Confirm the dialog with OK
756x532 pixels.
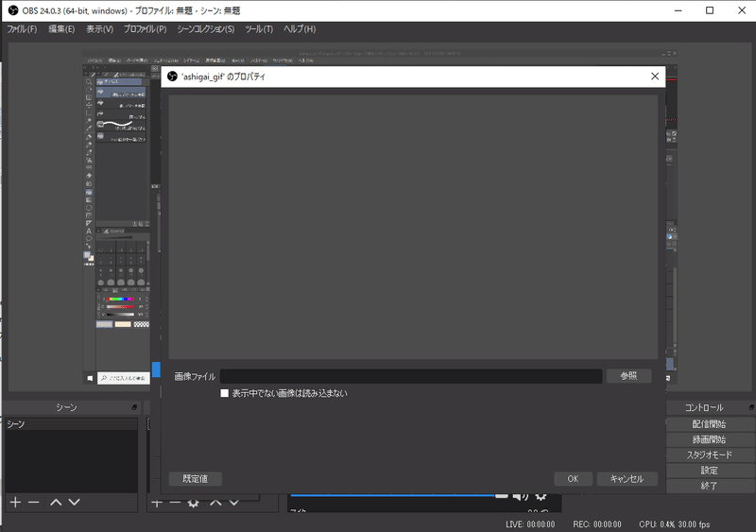point(573,478)
